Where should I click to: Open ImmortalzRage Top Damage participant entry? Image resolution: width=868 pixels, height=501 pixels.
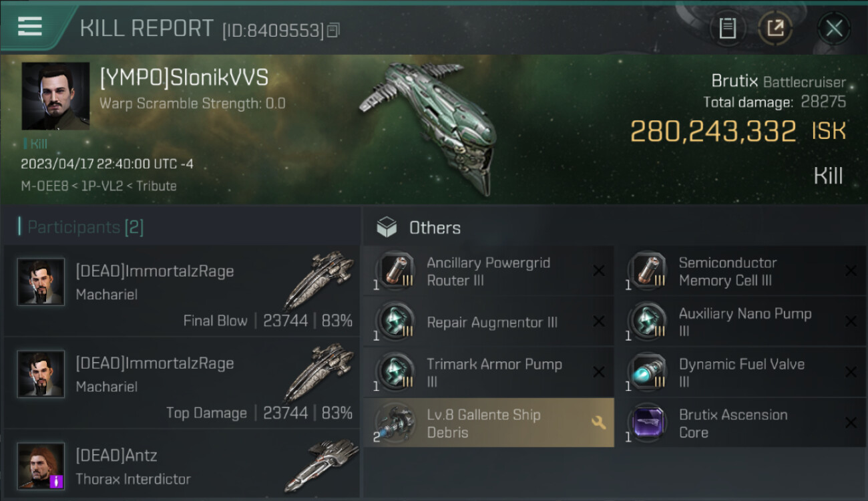coord(181,382)
